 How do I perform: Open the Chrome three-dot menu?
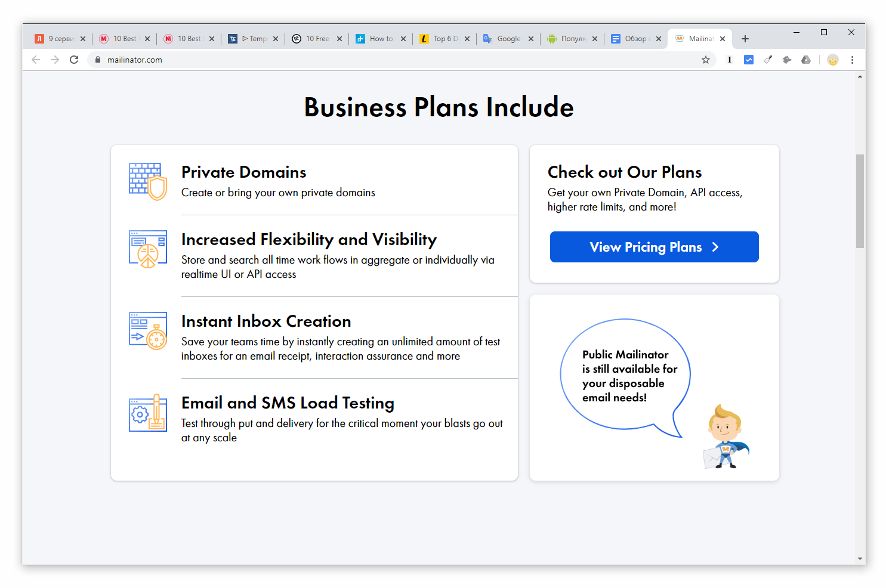coord(852,60)
